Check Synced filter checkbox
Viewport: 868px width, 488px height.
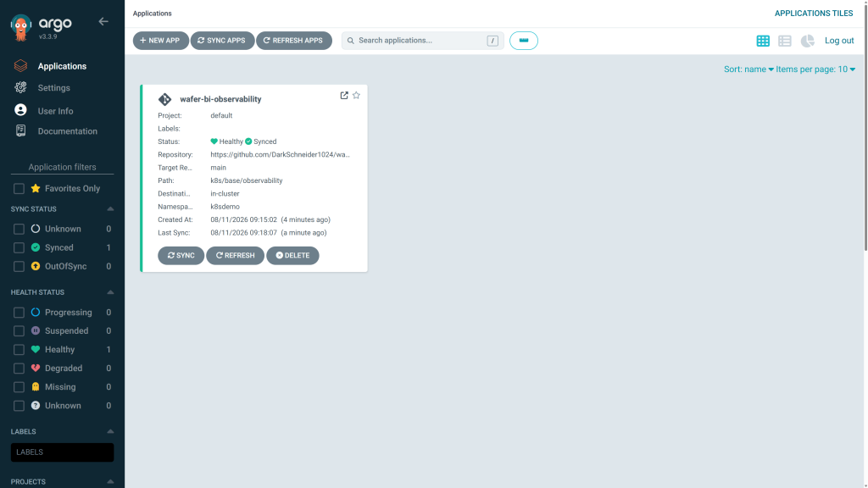pos(19,248)
